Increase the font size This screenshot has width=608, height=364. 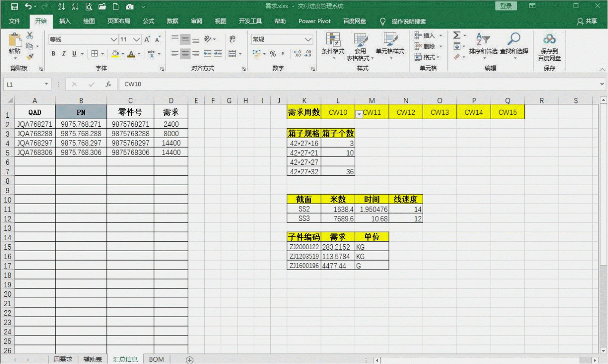tap(147, 39)
